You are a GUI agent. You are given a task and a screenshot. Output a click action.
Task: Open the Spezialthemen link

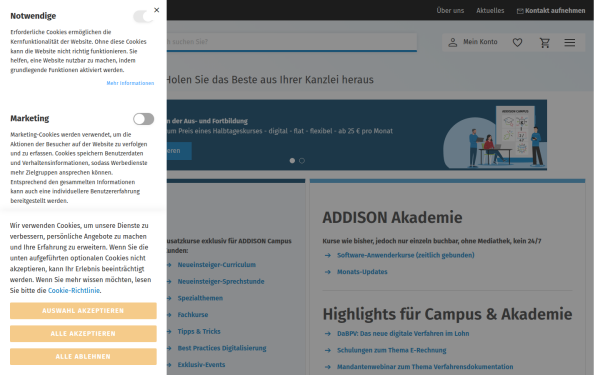coord(200,298)
